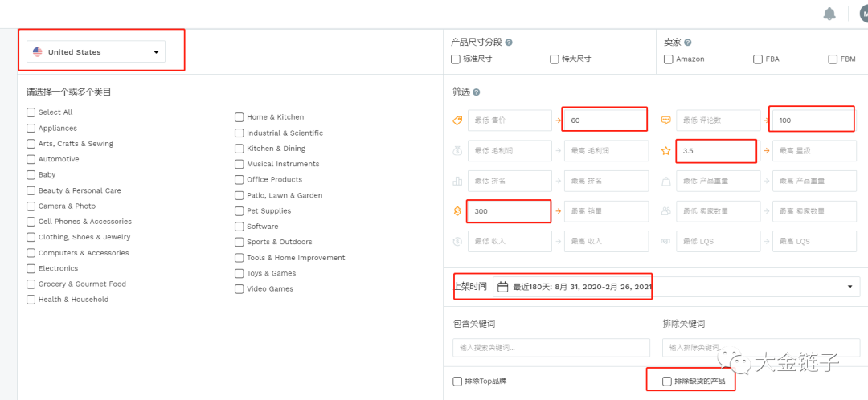The height and width of the screenshot is (400, 868).
Task: Tick the Electronics category checkbox
Action: tap(31, 268)
